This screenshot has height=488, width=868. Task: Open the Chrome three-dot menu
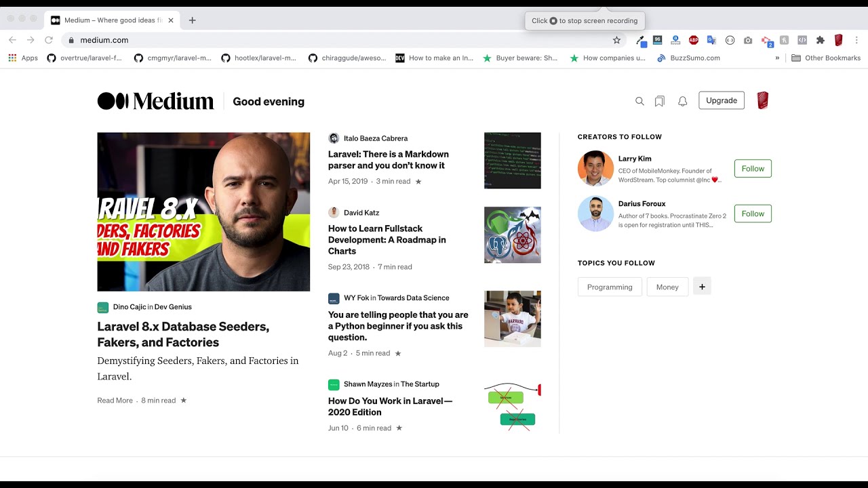[856, 40]
